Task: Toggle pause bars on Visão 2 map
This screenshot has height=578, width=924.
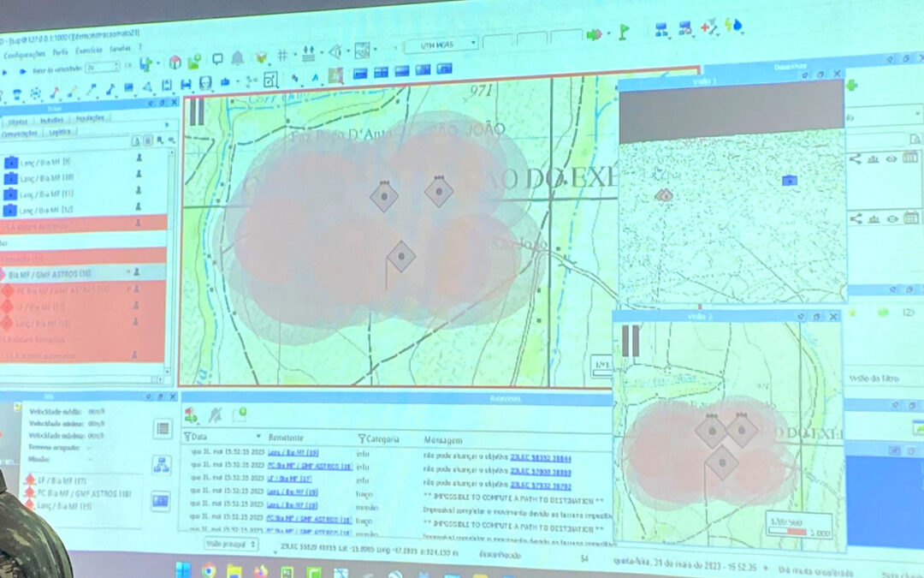Action: pos(631,341)
